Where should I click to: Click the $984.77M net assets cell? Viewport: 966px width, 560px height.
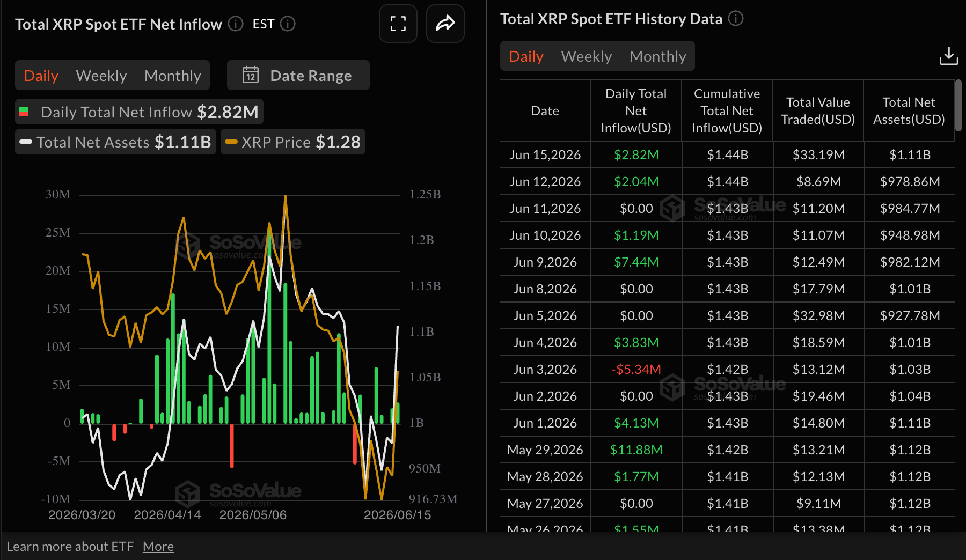coord(910,209)
